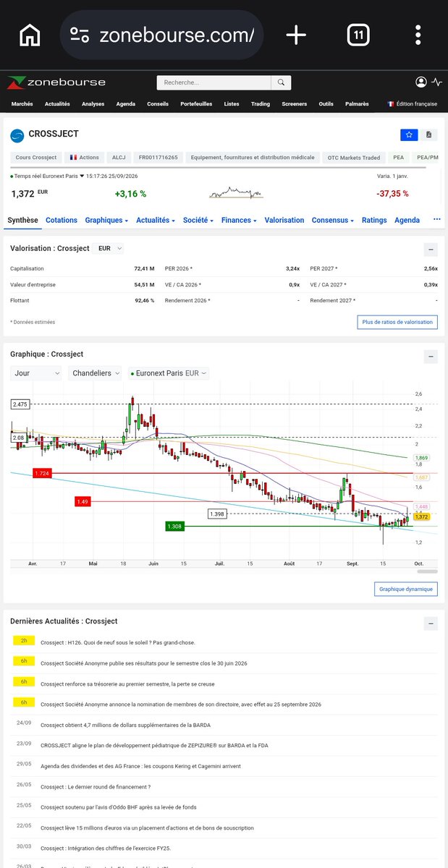This screenshot has width=448, height=868.
Task: Select the Synthèse tab
Action: pyautogui.click(x=22, y=220)
